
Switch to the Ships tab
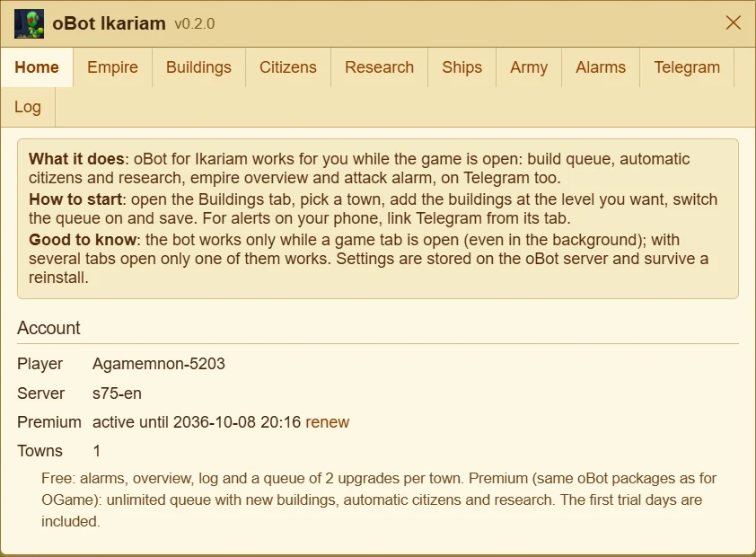coord(462,67)
